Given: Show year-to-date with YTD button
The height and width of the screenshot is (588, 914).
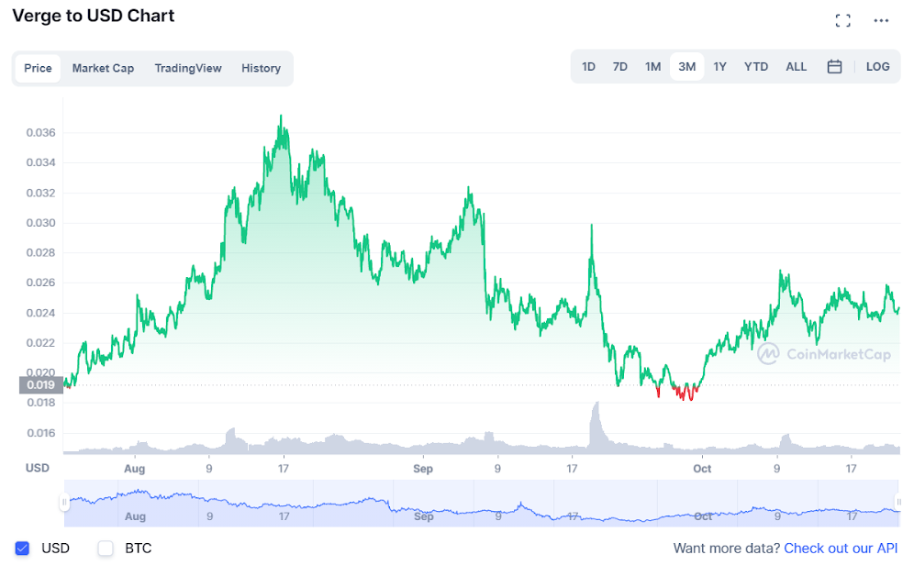Looking at the screenshot, I should [756, 67].
